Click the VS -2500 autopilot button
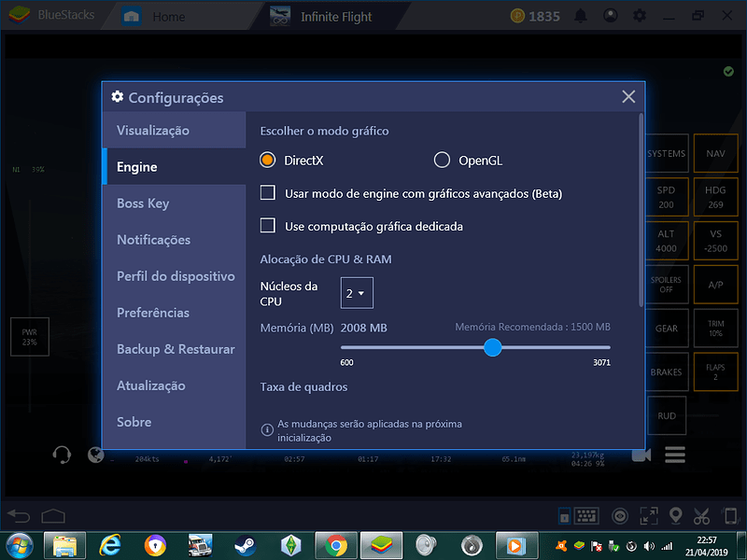Image resolution: width=747 pixels, height=560 pixels. click(x=715, y=241)
